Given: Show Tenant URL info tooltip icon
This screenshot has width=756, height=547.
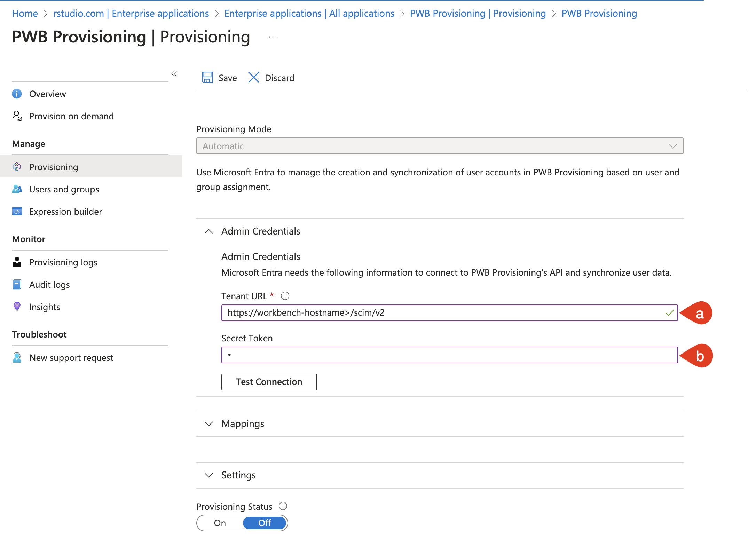Looking at the screenshot, I should point(285,296).
